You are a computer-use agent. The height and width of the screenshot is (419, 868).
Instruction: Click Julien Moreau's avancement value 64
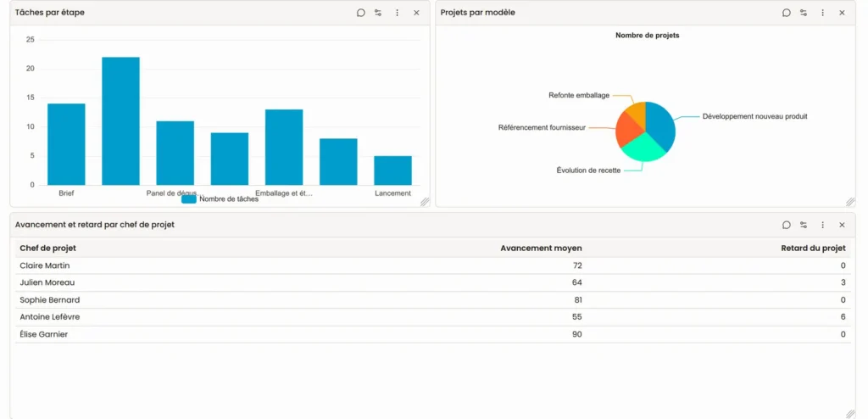(577, 282)
